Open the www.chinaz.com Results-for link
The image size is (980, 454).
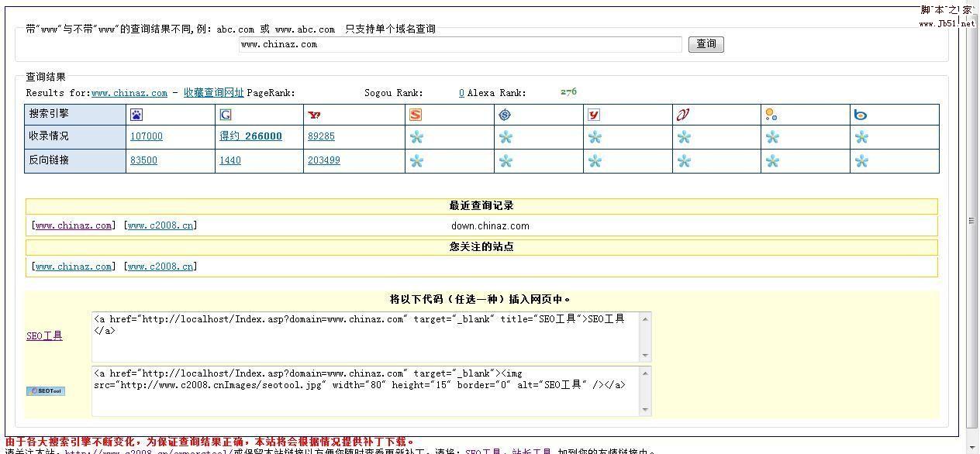tap(129, 93)
